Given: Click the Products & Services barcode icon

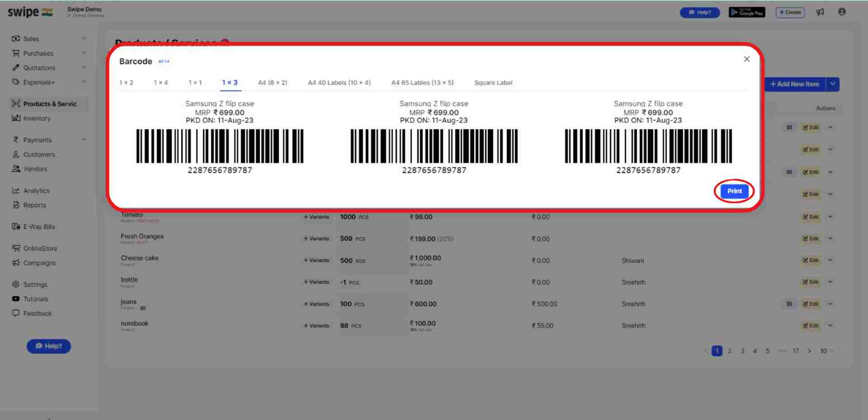Looking at the screenshot, I should pos(16,103).
